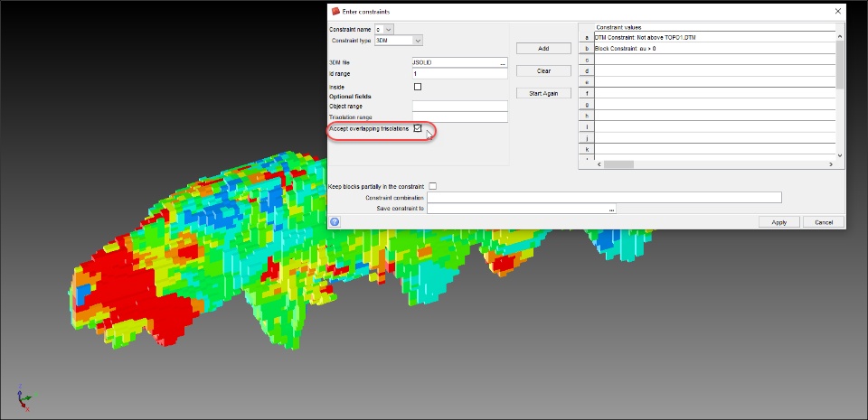Click the Add button
868x420 pixels.
(x=543, y=49)
